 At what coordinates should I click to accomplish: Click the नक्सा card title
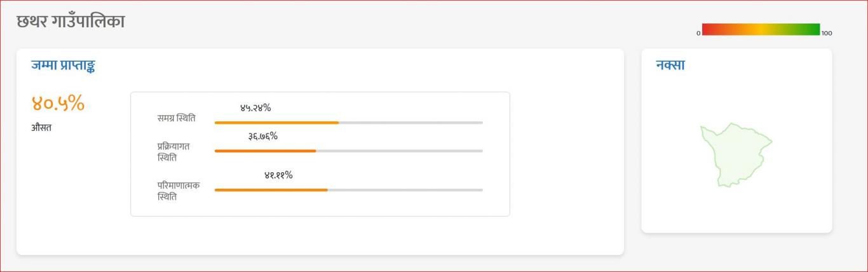[x=670, y=65]
